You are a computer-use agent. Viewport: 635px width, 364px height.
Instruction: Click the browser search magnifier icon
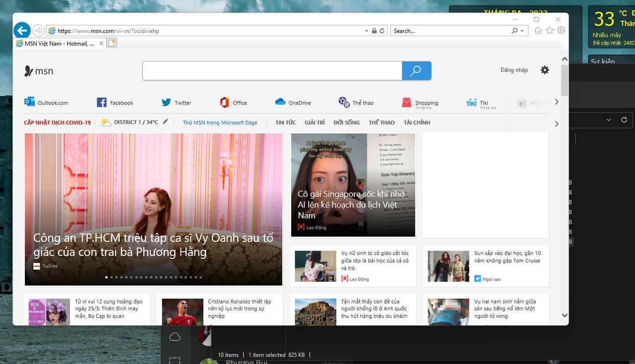point(514,31)
